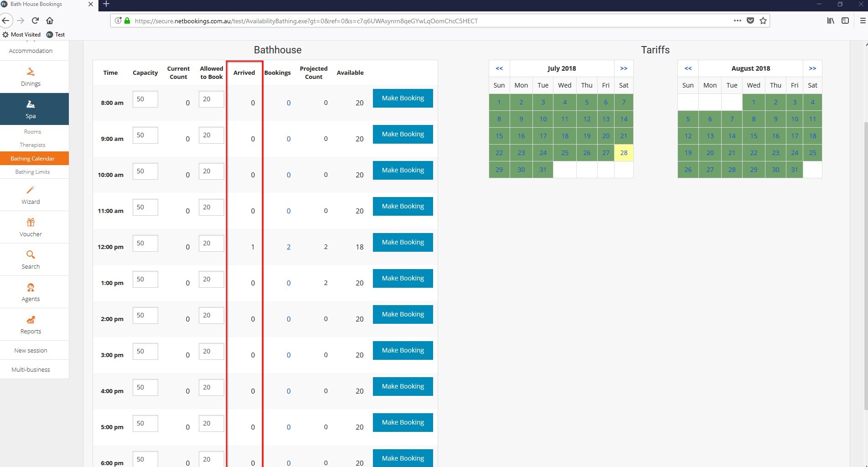
Task: Open the Reports chart icon
Action: point(31,320)
